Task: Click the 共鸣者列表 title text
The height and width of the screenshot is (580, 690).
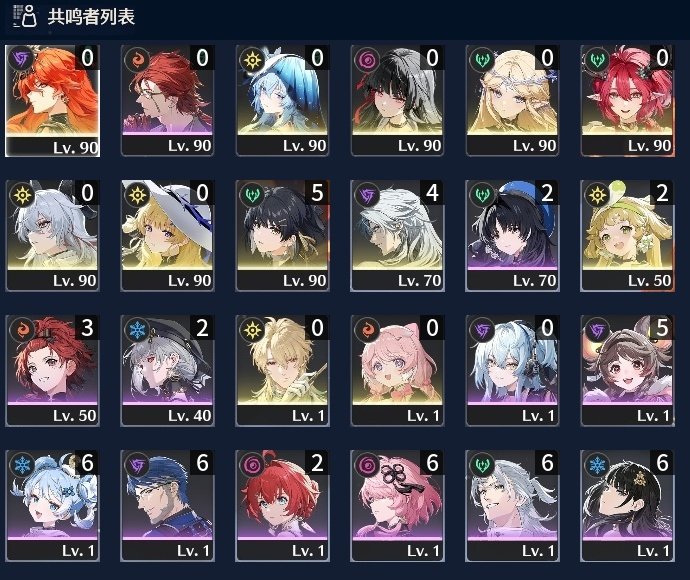Action: [91, 17]
